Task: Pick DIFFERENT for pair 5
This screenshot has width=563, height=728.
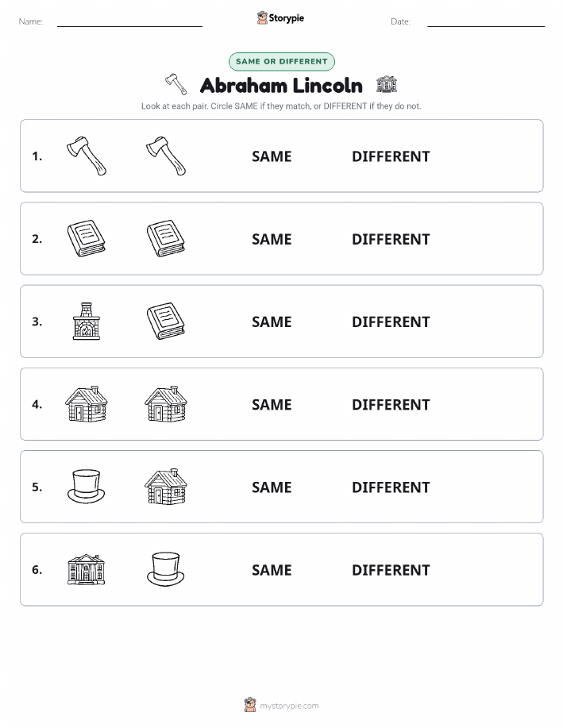Action: [x=391, y=487]
